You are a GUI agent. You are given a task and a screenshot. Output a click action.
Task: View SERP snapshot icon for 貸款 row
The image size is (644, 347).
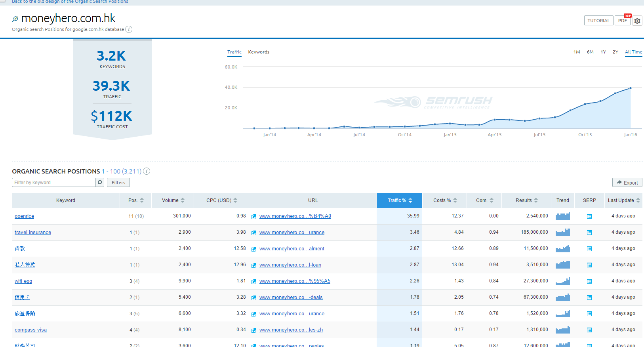pos(589,249)
